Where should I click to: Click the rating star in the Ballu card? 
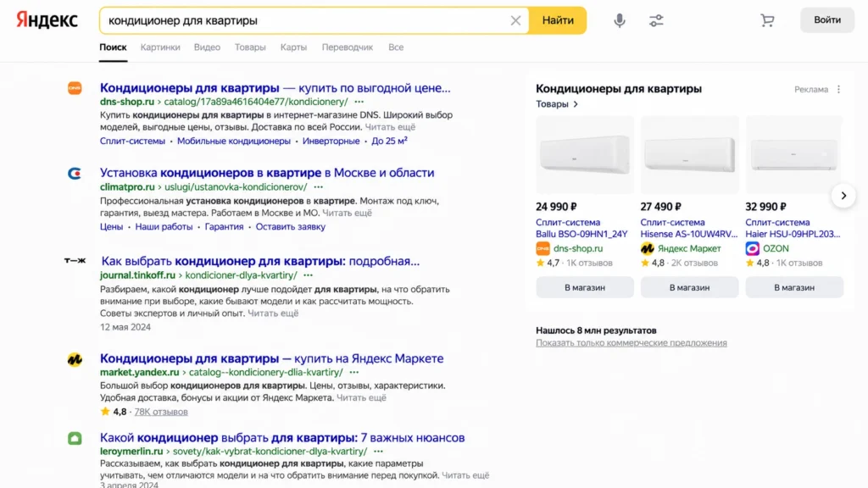tap(540, 263)
